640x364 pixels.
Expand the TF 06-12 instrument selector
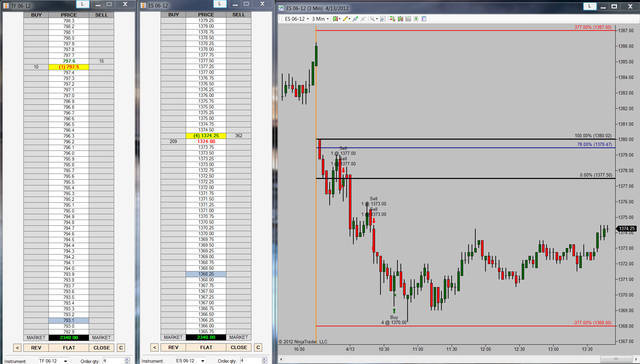click(52, 361)
